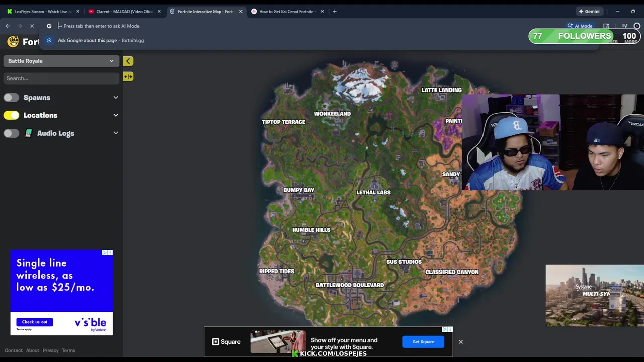The image size is (644, 362).
Task: Open the Battle Royale mode dropdown
Action: coord(61,61)
